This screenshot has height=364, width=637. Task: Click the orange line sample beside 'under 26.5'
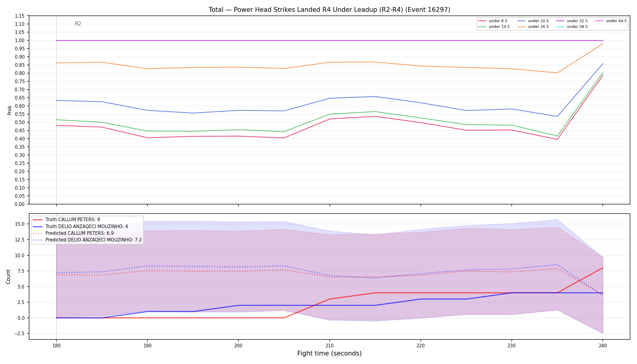(x=521, y=27)
